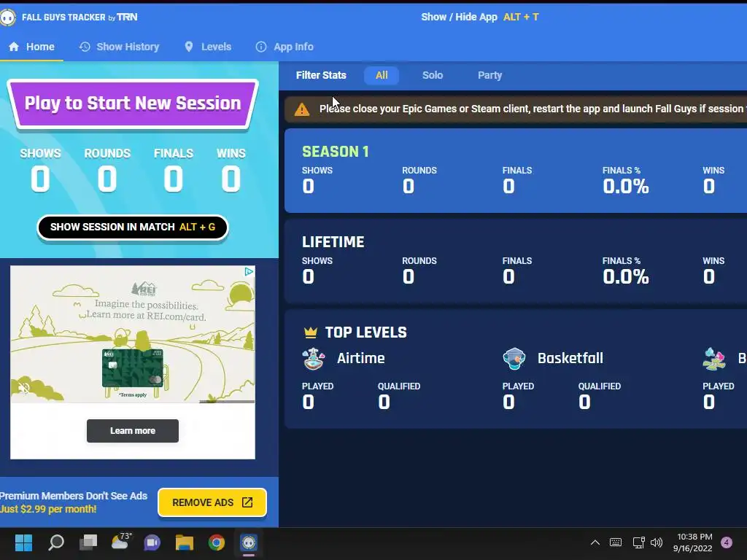This screenshot has height=560, width=747.
Task: Click Fall Guys Tracker taskbar icon
Action: 249,542
